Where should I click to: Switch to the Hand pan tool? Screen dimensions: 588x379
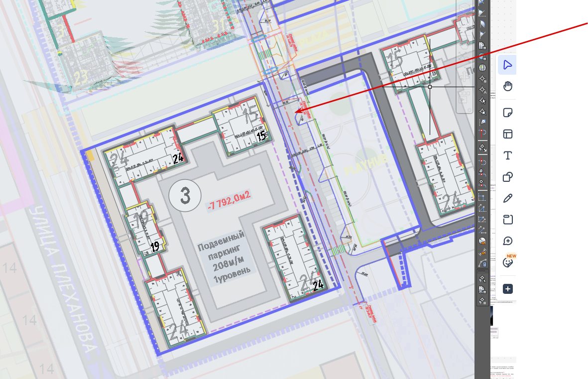pyautogui.click(x=507, y=86)
